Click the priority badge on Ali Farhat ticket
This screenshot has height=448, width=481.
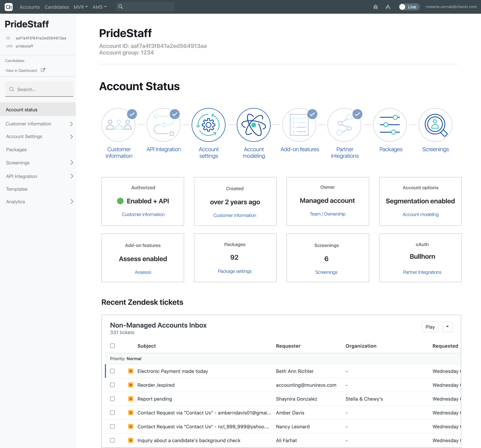coord(131,440)
